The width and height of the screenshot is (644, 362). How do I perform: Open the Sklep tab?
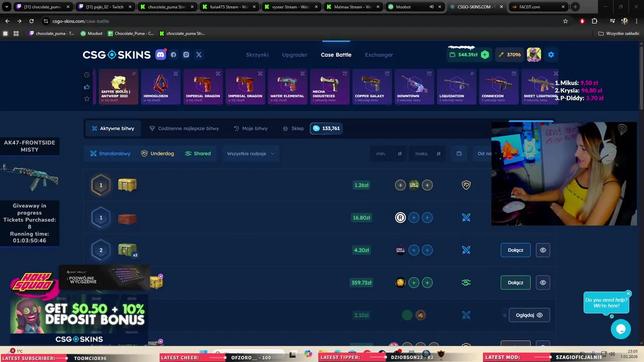[x=293, y=128]
